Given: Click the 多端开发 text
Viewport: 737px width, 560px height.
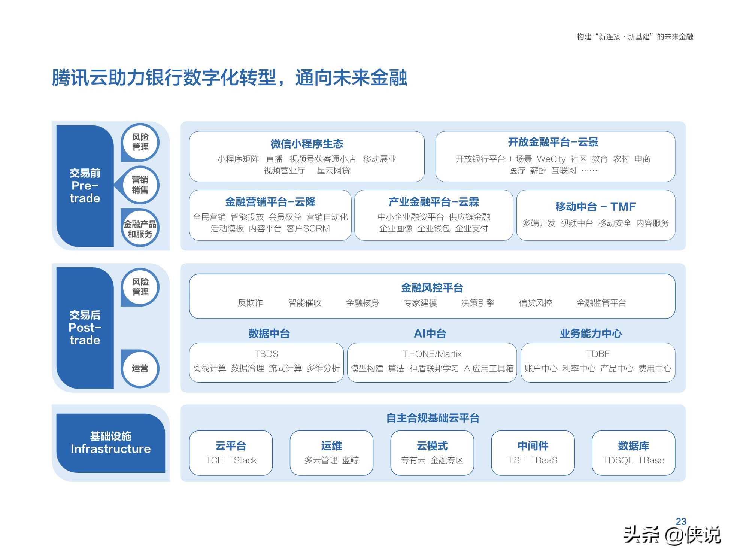Looking at the screenshot, I should click(x=539, y=223).
